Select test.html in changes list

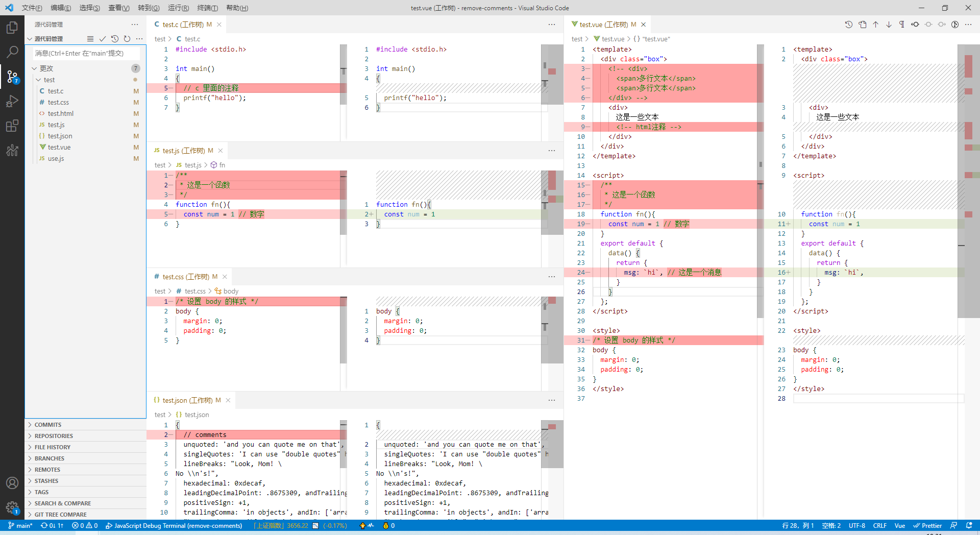pos(85,113)
